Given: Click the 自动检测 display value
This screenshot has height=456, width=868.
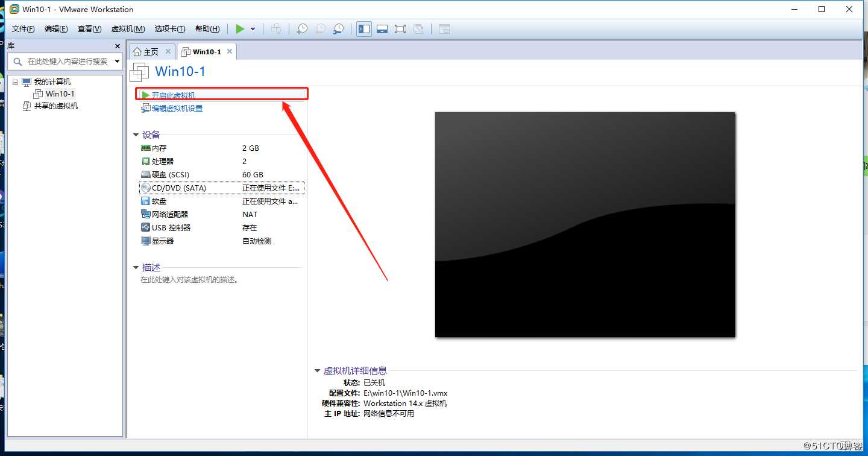Looking at the screenshot, I should (257, 241).
